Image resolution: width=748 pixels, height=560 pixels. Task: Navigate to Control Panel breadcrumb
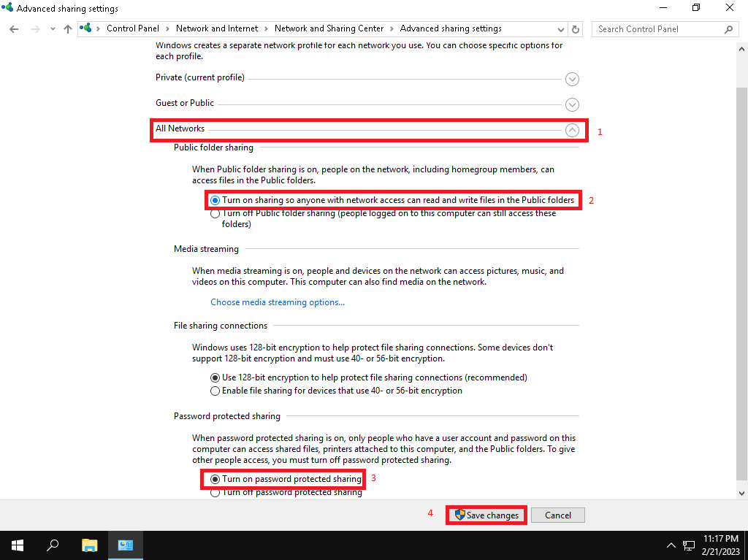tap(132, 29)
